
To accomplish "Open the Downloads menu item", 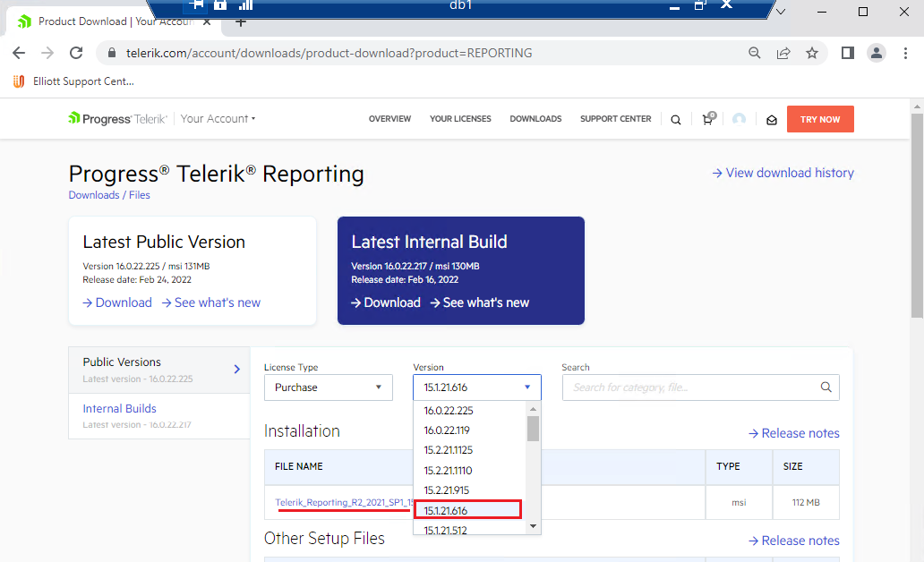I will [x=535, y=118].
